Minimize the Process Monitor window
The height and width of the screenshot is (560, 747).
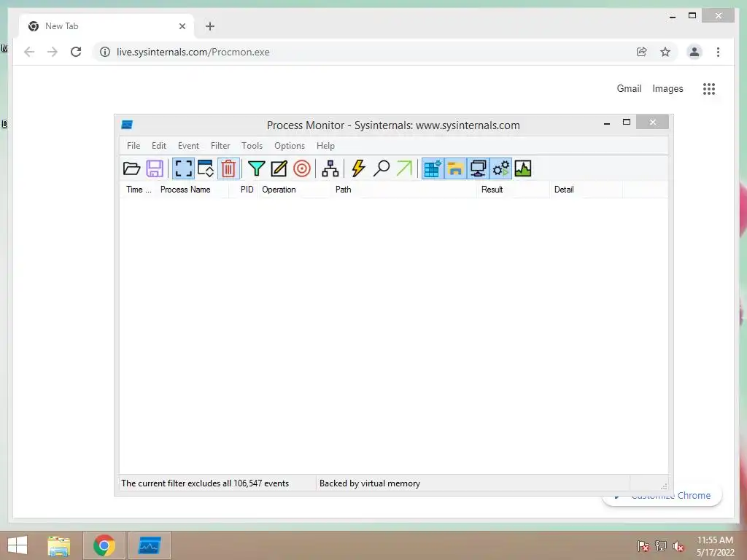click(607, 122)
